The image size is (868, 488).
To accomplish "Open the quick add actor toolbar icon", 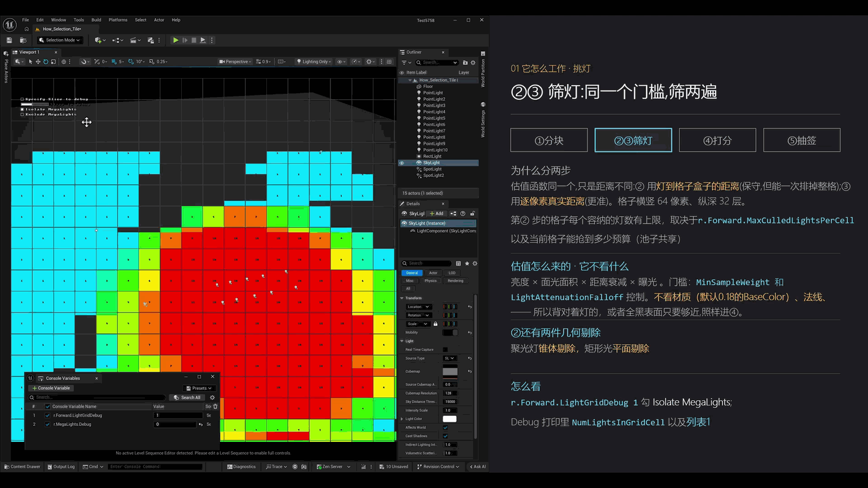I will (99, 40).
